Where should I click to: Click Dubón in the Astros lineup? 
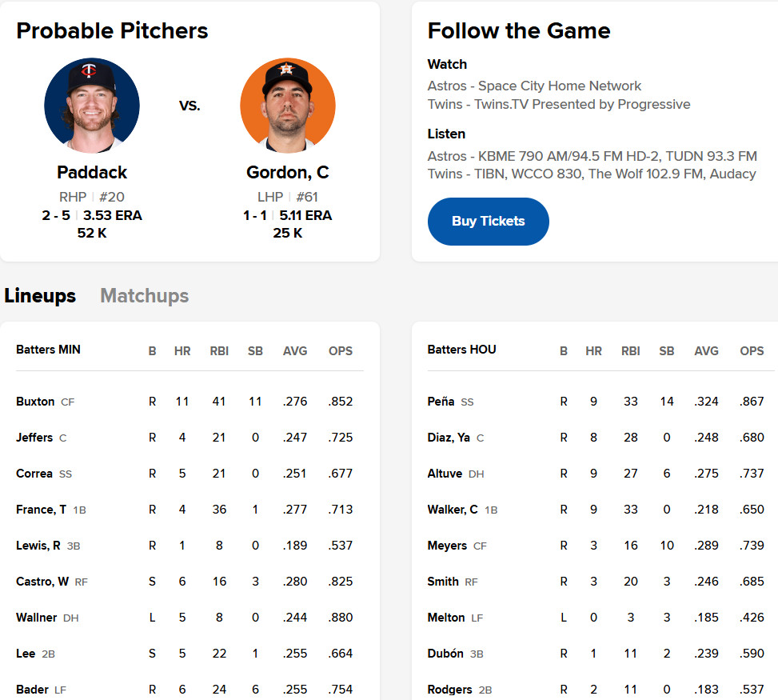pyautogui.click(x=445, y=654)
